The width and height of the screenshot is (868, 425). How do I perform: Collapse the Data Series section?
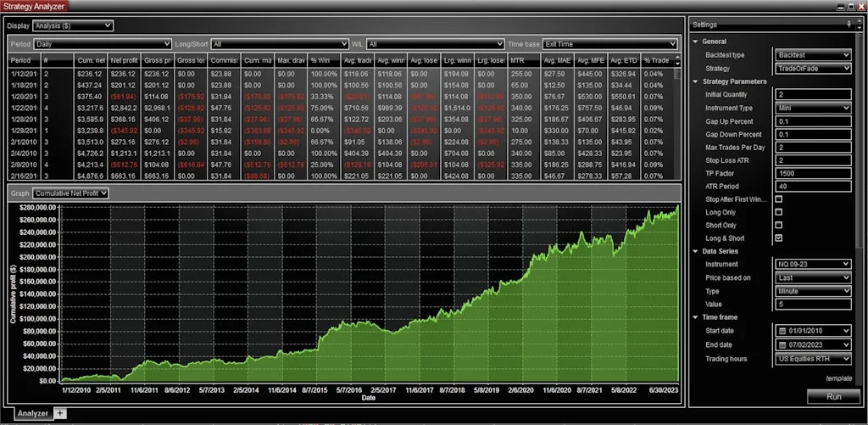[x=695, y=251]
